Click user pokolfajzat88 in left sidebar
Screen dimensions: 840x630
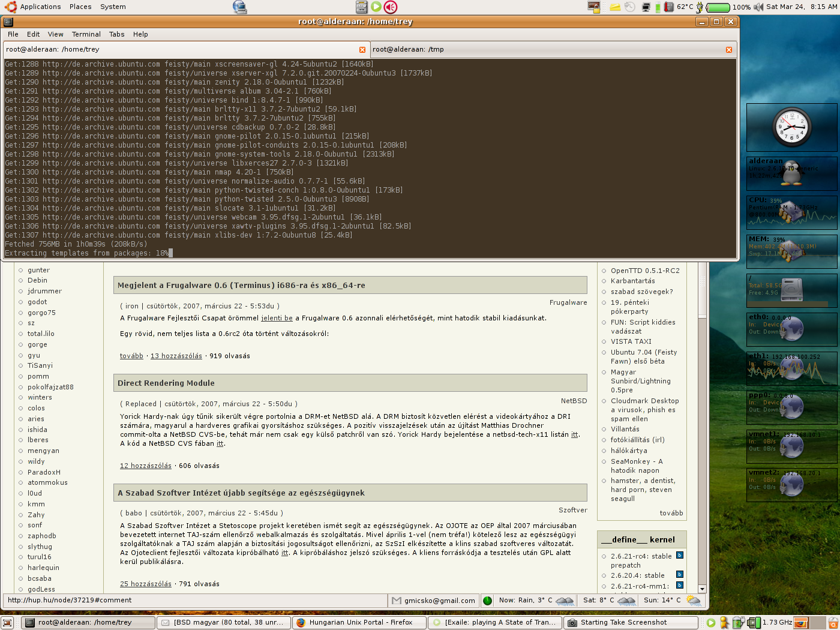[50, 387]
